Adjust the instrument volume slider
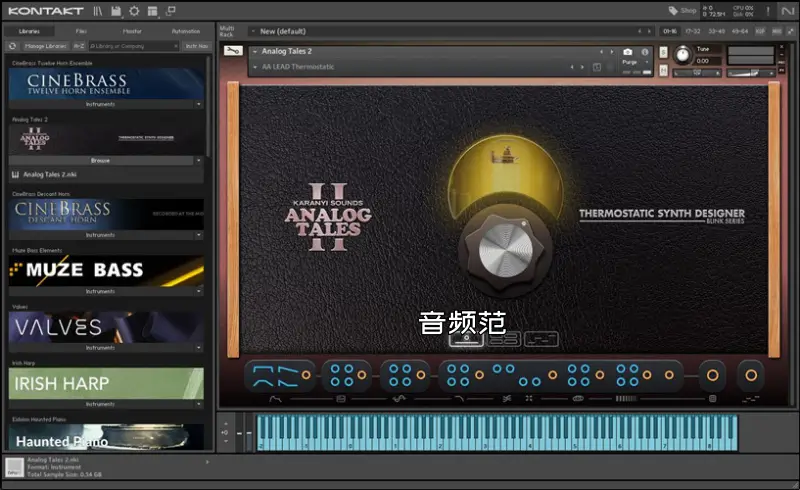The width and height of the screenshot is (800, 490). tap(750, 74)
